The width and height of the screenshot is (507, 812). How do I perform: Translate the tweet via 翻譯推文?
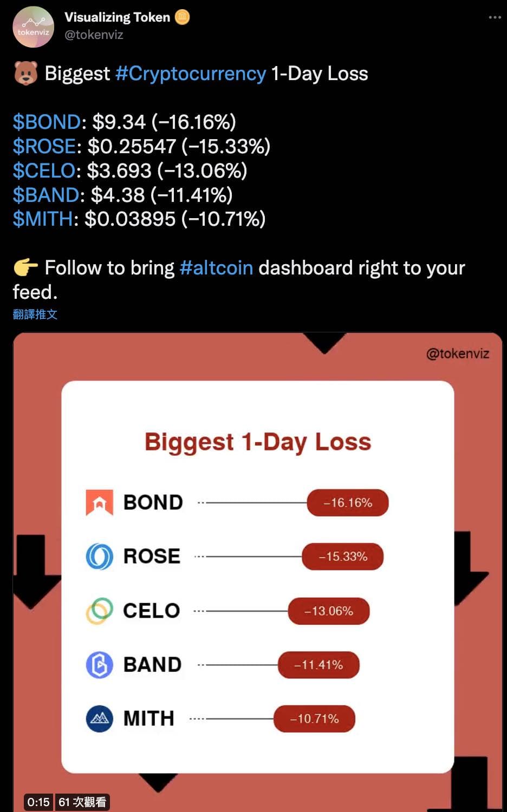tap(36, 315)
